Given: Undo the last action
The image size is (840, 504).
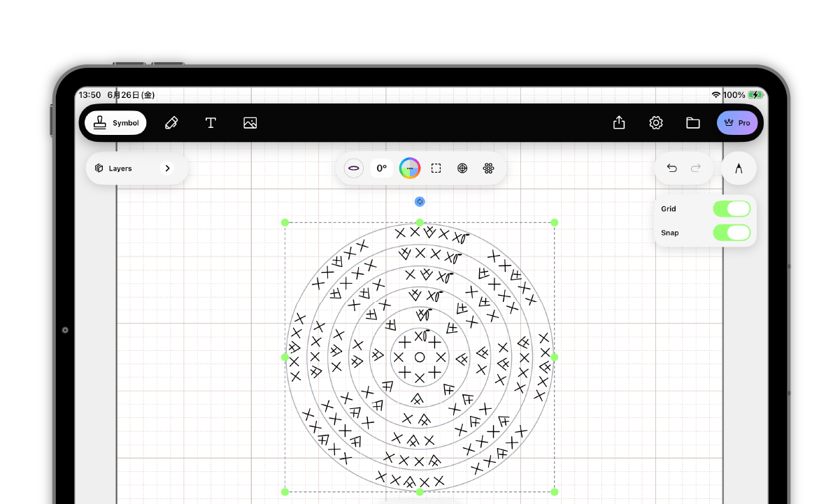Looking at the screenshot, I should point(672,168).
